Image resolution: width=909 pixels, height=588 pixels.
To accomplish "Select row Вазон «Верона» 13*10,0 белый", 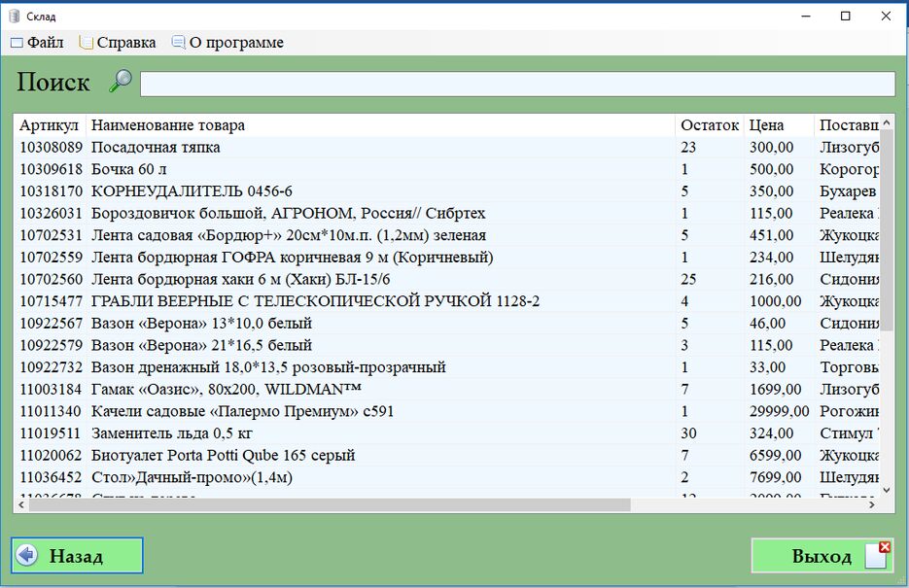I will pos(446,324).
